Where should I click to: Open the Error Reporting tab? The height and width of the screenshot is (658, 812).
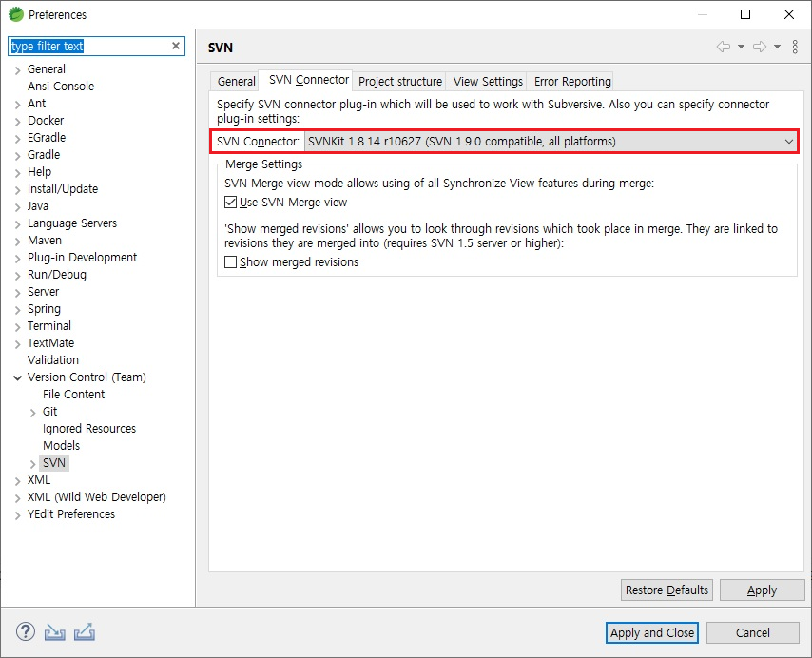tap(572, 81)
